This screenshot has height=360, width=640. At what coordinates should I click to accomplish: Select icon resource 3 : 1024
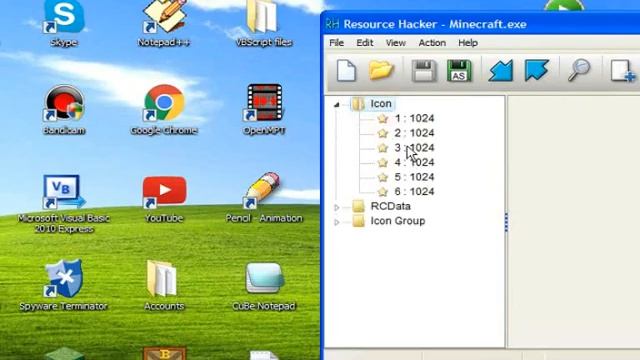tap(414, 148)
